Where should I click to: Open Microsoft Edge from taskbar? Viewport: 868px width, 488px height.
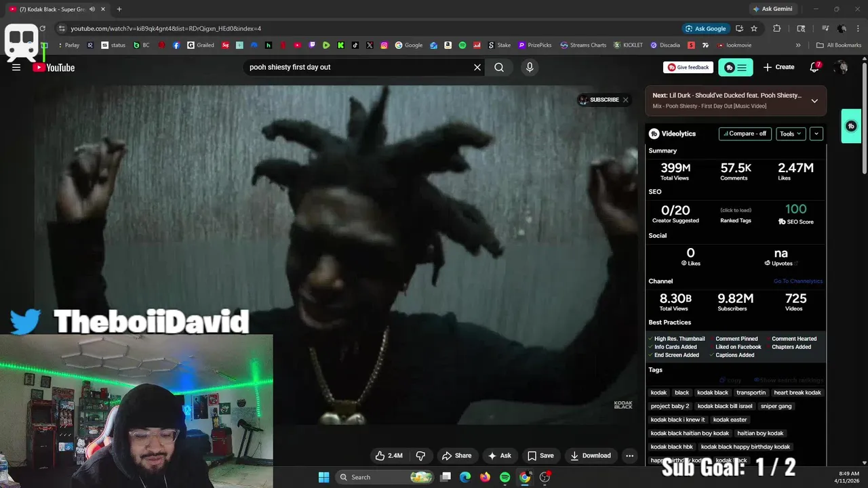pyautogui.click(x=465, y=477)
